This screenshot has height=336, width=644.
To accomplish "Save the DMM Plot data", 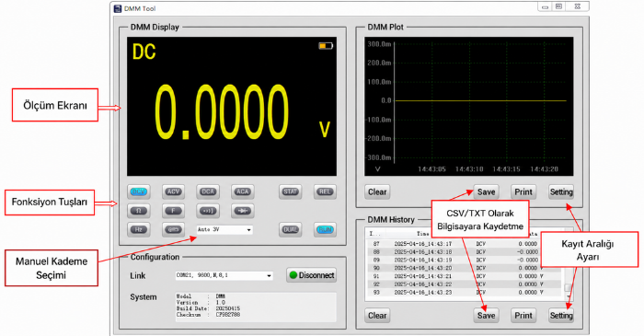I will point(487,192).
